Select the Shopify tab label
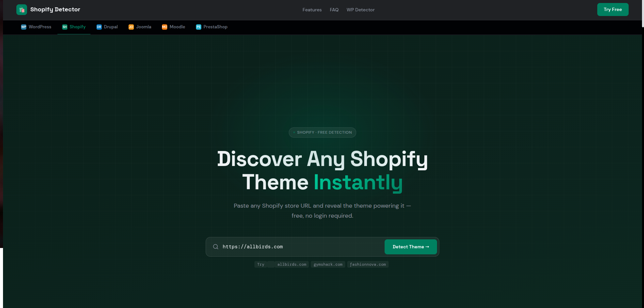Viewport: 644px width, 308px height. pos(78,27)
